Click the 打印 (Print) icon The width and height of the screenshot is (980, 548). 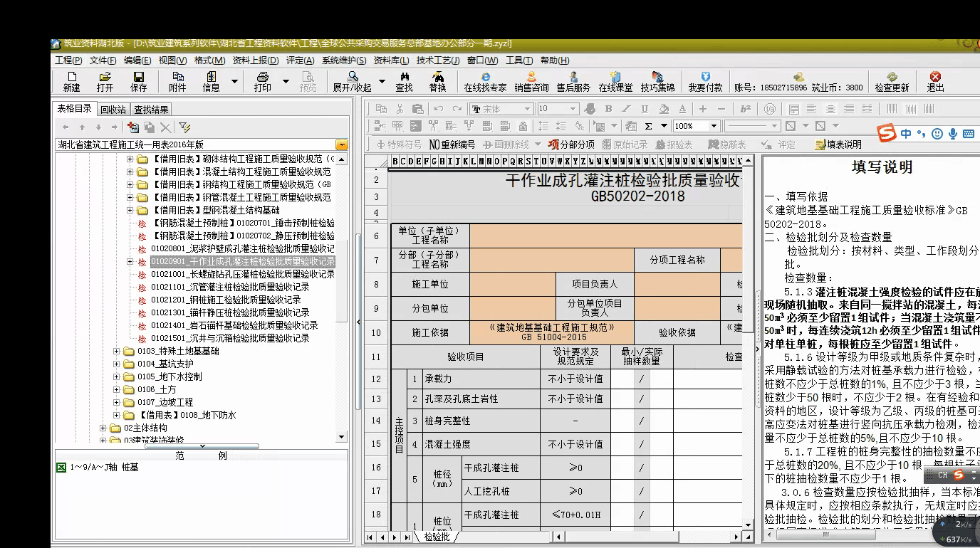click(x=262, y=81)
